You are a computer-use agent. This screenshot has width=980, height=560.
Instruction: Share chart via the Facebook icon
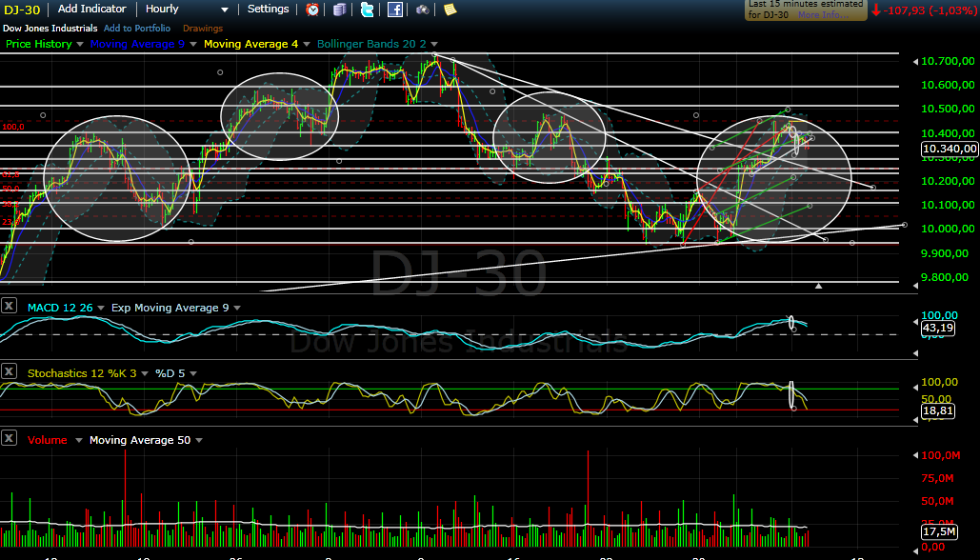[395, 10]
